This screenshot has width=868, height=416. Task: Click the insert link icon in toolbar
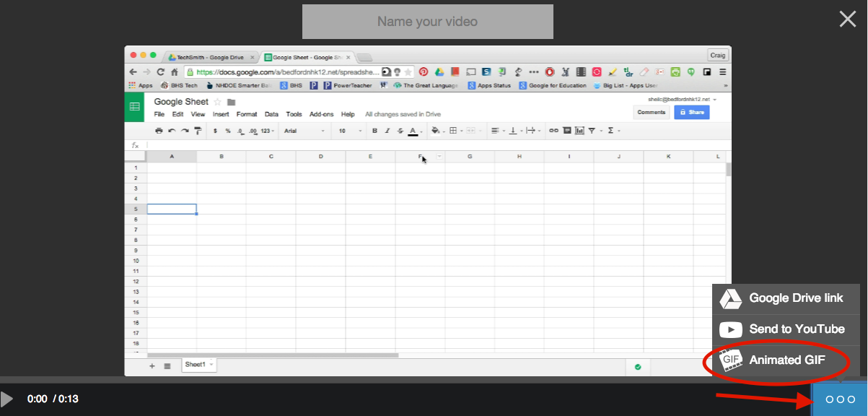[553, 131]
